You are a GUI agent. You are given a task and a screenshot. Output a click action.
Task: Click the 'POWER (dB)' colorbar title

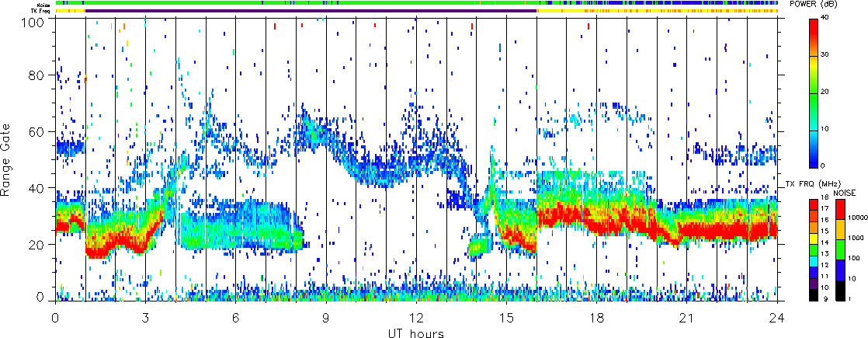(x=813, y=5)
